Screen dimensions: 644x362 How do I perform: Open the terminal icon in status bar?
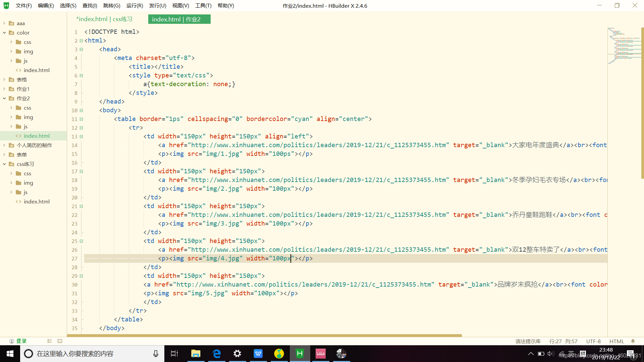click(x=60, y=341)
